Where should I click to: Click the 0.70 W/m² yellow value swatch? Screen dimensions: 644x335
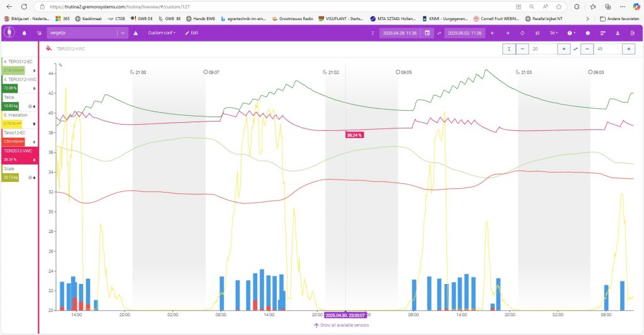pyautogui.click(x=13, y=123)
